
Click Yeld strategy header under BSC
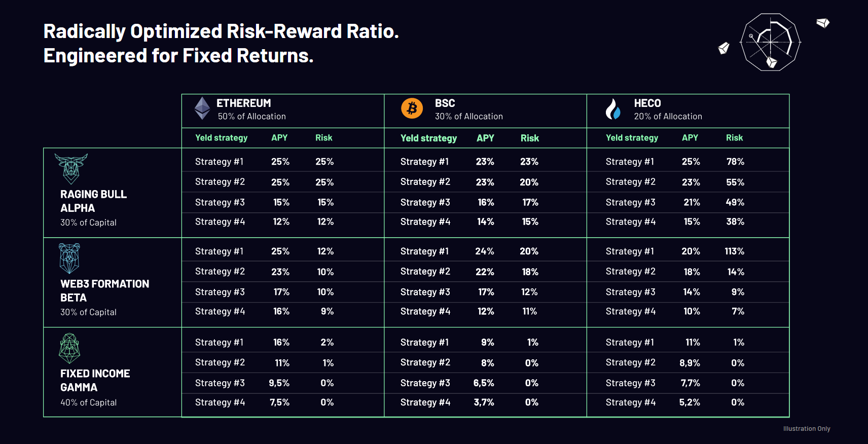(x=428, y=138)
